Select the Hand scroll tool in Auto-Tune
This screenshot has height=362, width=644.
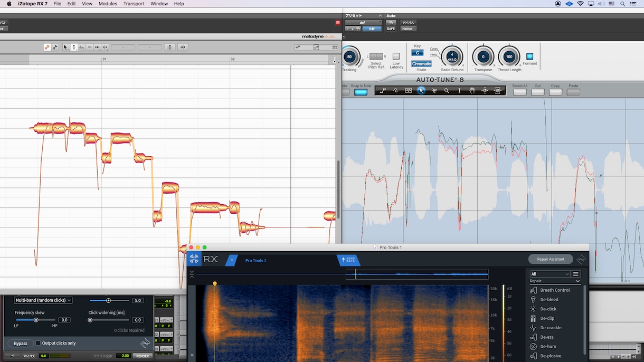click(x=472, y=91)
